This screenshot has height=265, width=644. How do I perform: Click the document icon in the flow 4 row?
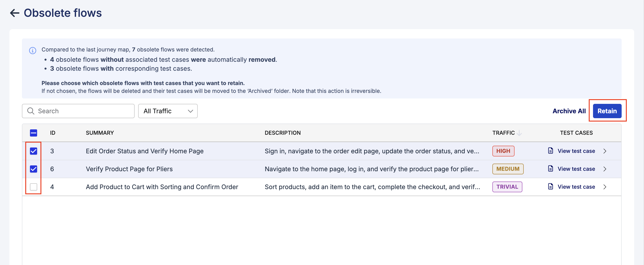click(x=550, y=186)
